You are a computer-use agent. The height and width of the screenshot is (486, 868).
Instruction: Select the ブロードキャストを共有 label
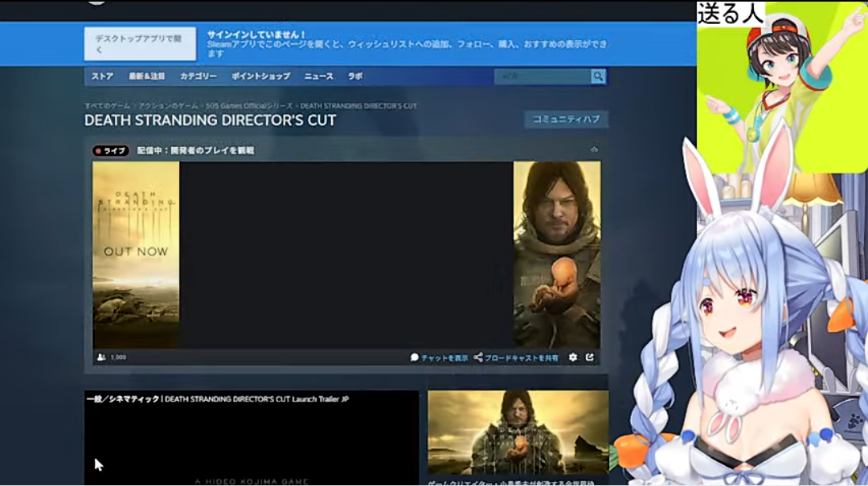(522, 358)
